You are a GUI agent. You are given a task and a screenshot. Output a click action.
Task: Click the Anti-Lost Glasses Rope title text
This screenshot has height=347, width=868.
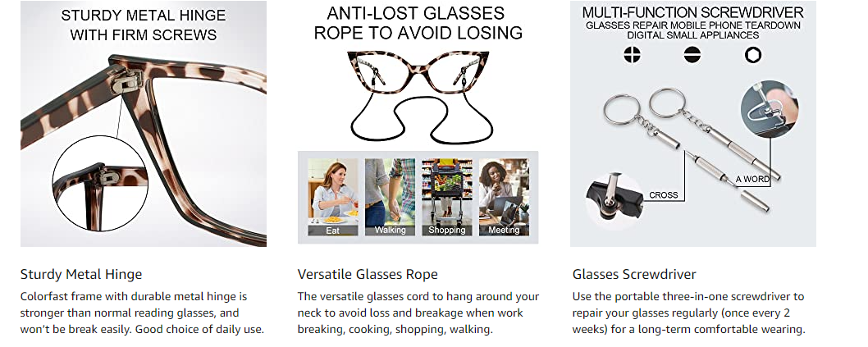tap(418, 23)
